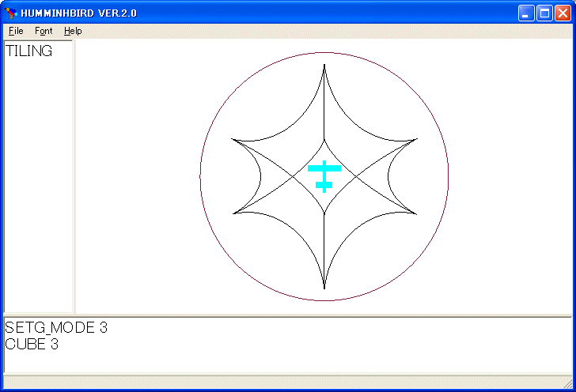This screenshot has height=392, width=576.
Task: Click the SETG_MODE 3 command line
Action: (56, 328)
